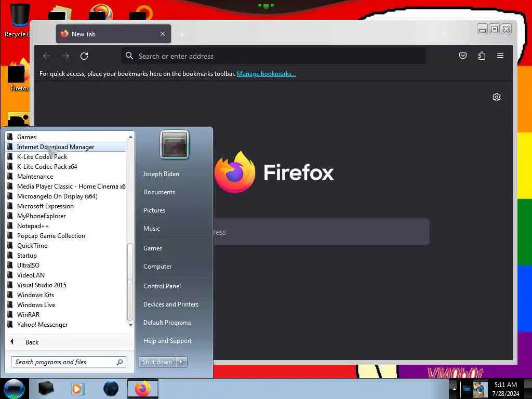
Task: Click the Firefox address bar field
Action: click(273, 56)
